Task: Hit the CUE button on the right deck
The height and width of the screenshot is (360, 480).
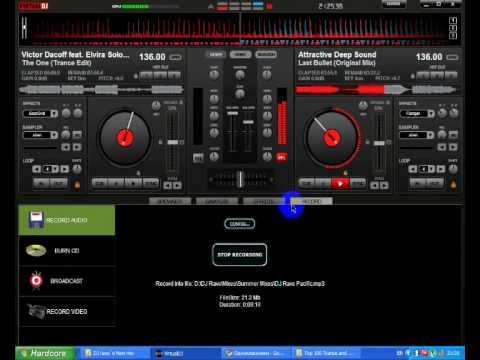Action: pyautogui.click(x=306, y=184)
